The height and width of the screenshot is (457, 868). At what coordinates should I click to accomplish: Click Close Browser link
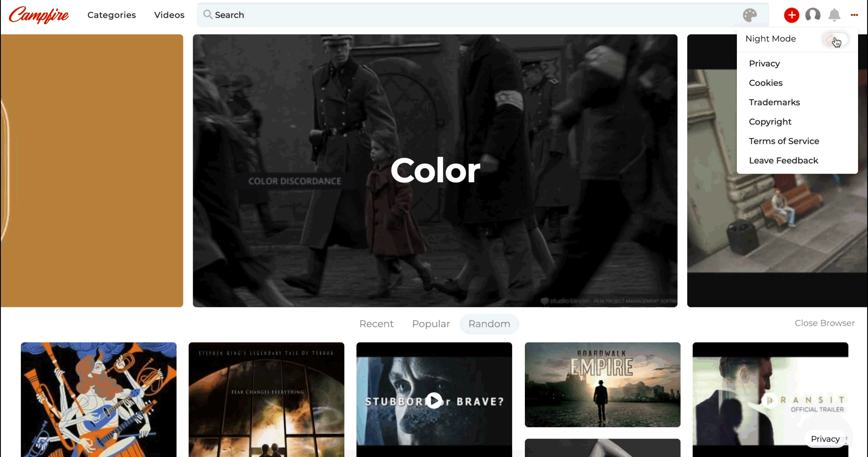pos(825,323)
